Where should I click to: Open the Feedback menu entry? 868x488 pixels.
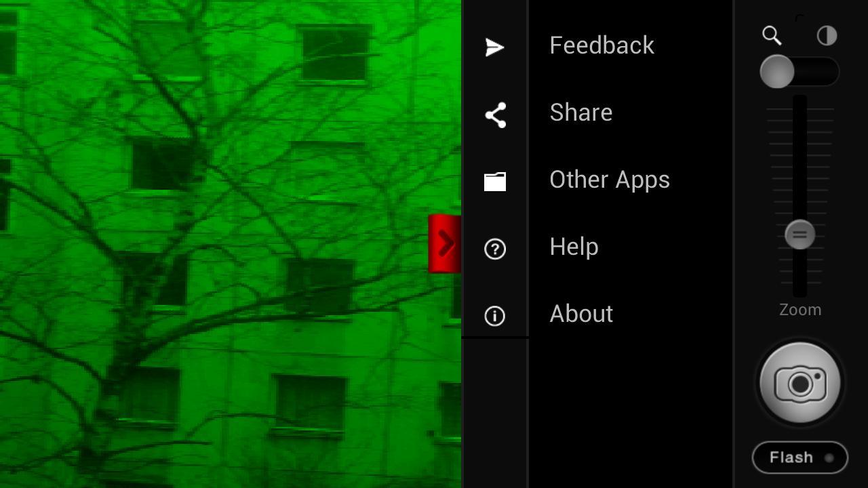(x=601, y=45)
